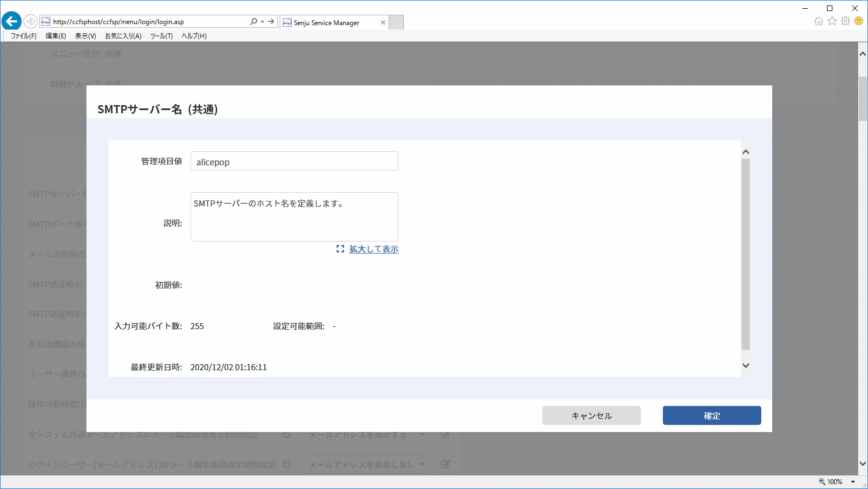Click the page scrollbar down arrow

click(x=863, y=464)
